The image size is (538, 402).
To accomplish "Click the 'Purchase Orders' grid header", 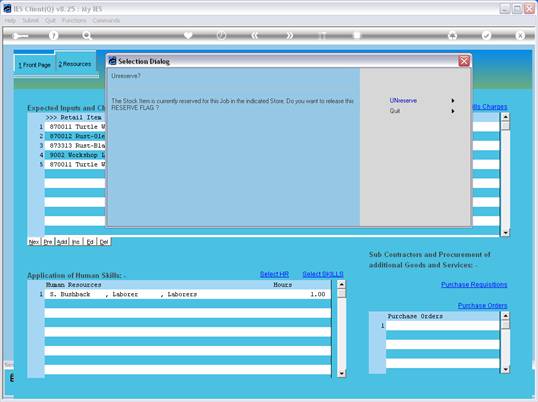I will [415, 316].
